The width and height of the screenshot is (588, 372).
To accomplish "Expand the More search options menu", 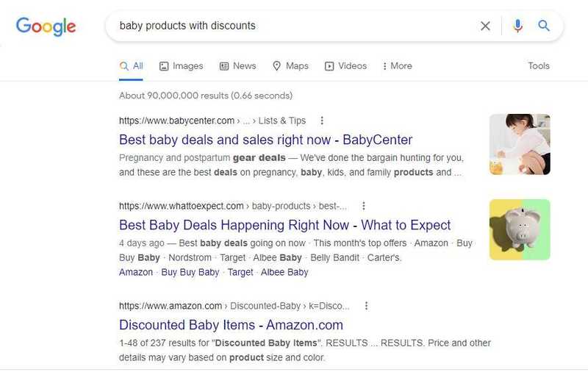I will coord(397,66).
